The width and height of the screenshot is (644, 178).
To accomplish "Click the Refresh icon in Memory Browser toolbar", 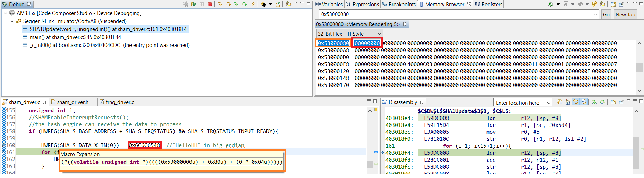I will [x=602, y=4].
